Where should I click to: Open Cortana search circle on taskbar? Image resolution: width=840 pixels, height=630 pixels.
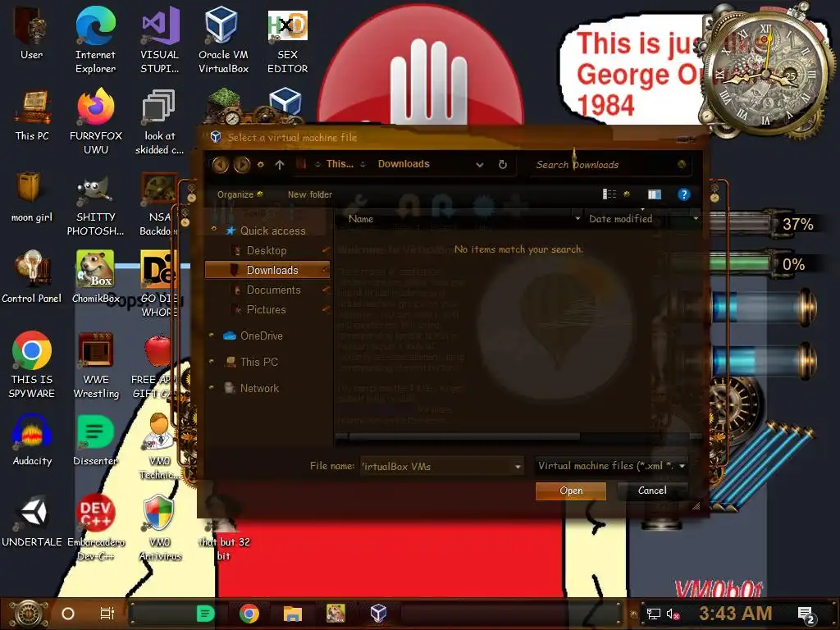pos(68,614)
